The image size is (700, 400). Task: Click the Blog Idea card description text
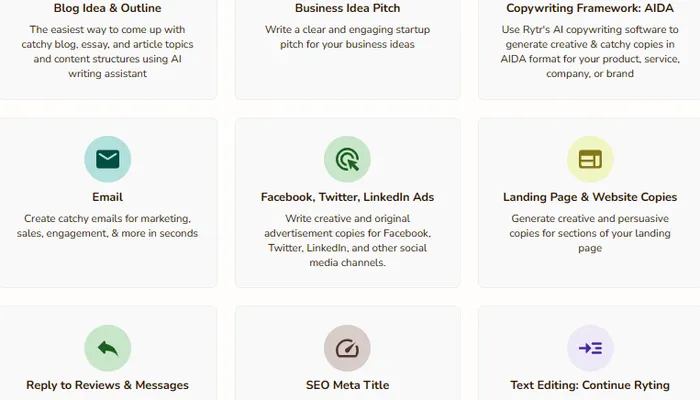[108, 44]
